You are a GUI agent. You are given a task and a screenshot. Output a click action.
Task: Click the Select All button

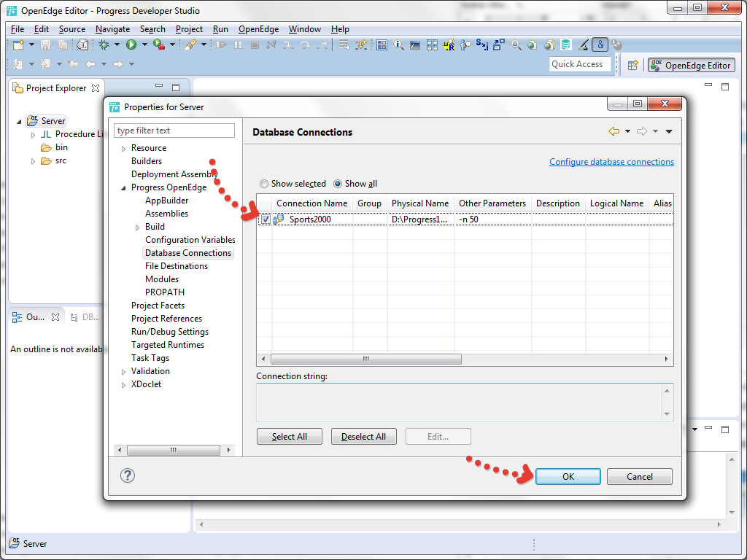(x=289, y=436)
